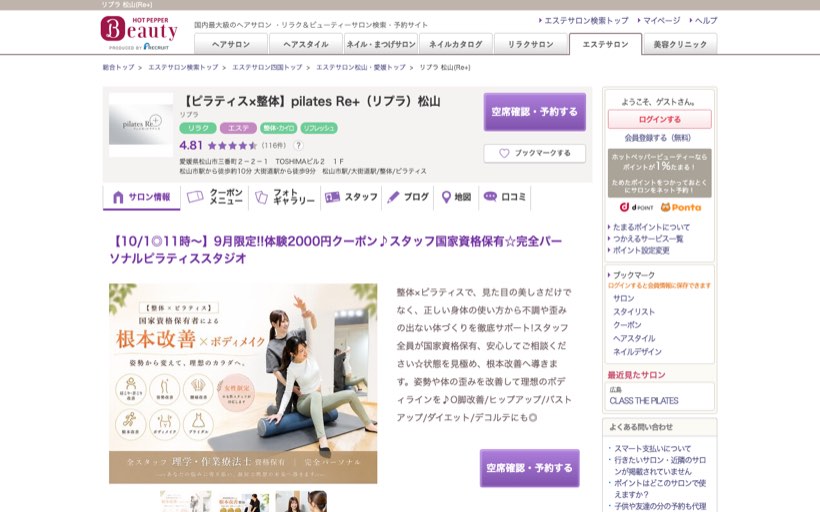Click the pilates Re+ salon logo thumbnail
Image resolution: width=820 pixels, height=512 pixels.
[x=141, y=124]
